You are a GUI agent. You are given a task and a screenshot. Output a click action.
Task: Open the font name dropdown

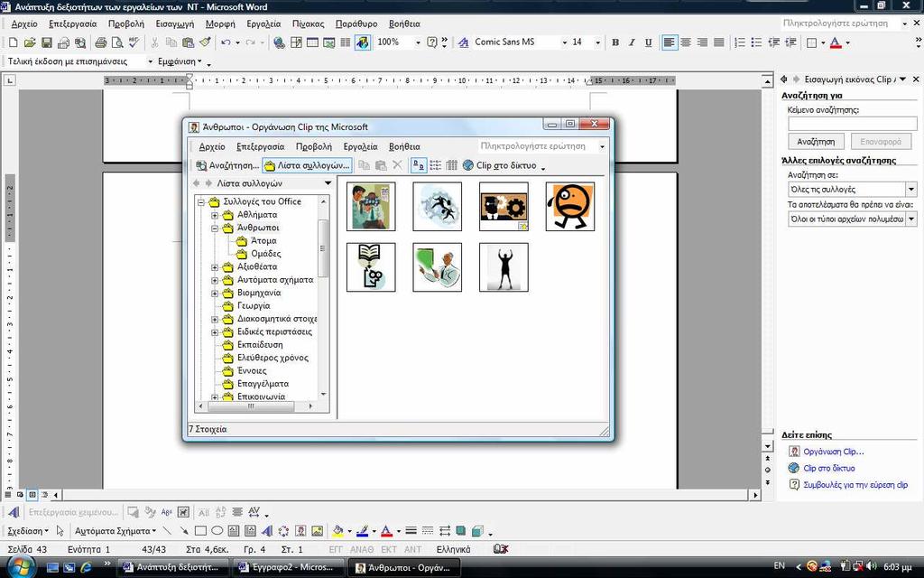564,42
